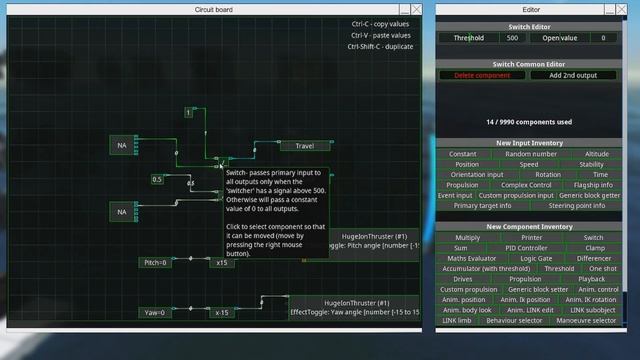Screen dimensions: 640x360
Task: Add a Manoeuvre selector component
Action: point(586,320)
